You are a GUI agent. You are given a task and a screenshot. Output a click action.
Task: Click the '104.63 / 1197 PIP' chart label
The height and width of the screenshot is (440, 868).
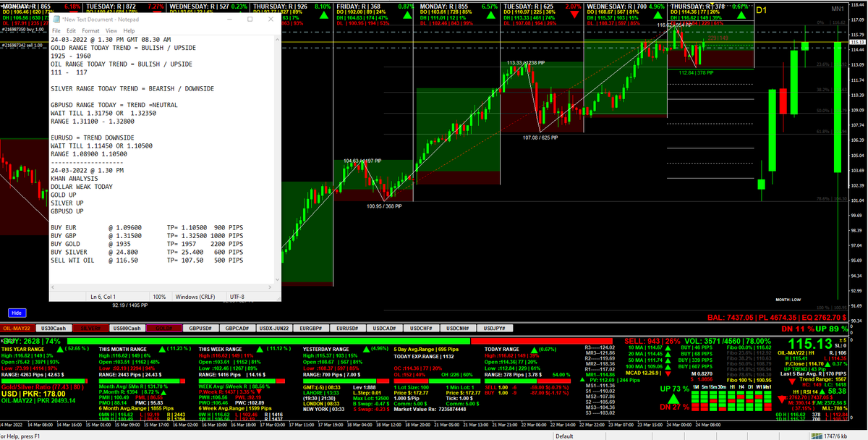coord(362,160)
